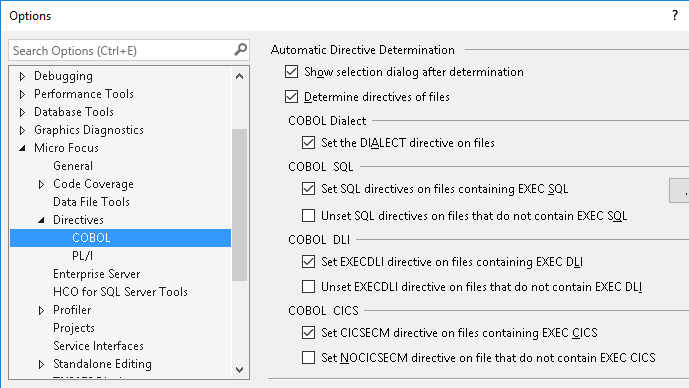This screenshot has height=388, width=689.
Task: Click the options tree scrollbar thumb
Action: click(x=239, y=204)
